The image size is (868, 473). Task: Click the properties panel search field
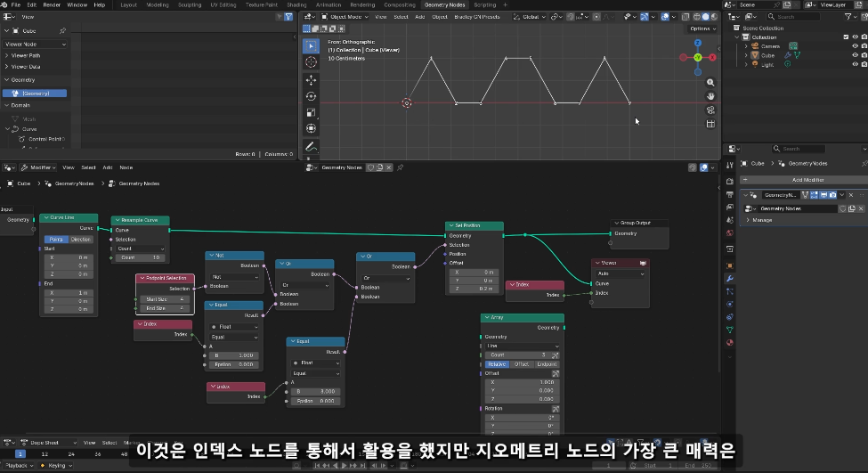pos(799,149)
